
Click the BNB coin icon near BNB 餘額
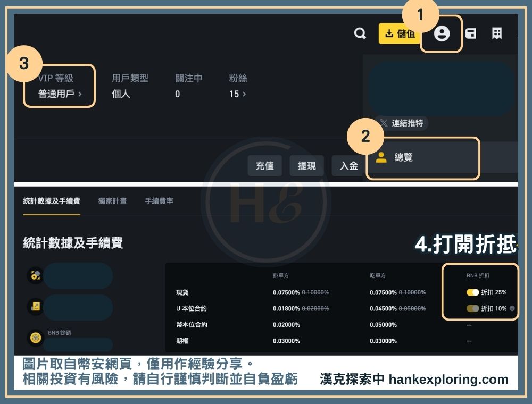coord(36,338)
